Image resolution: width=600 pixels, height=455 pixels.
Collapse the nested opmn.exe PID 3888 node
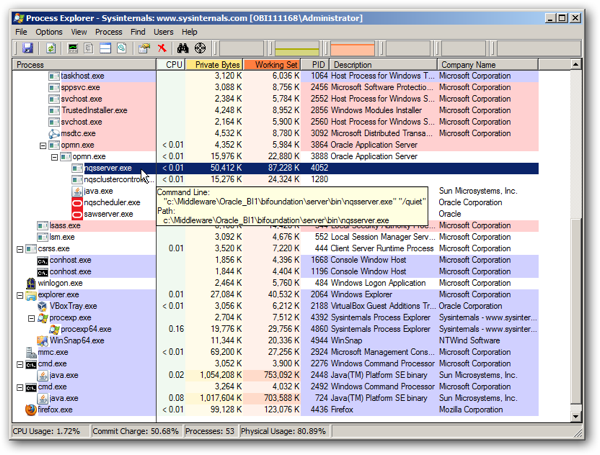(x=54, y=157)
